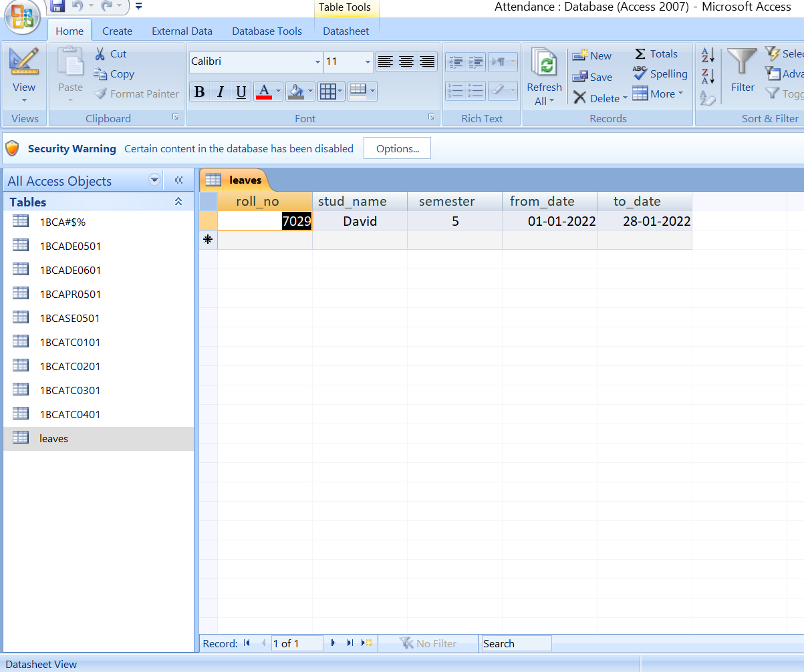The image size is (804, 672).
Task: Go to next record button
Action: point(333,643)
